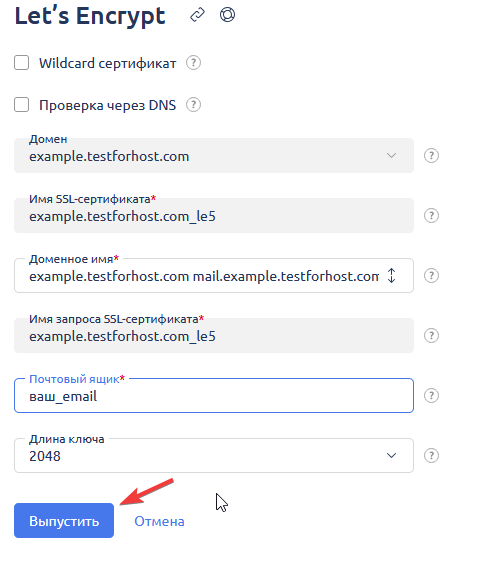Open help icon for Имя запроса SSL-сертификата
Viewport: 486px width, 561px height.
tap(431, 336)
